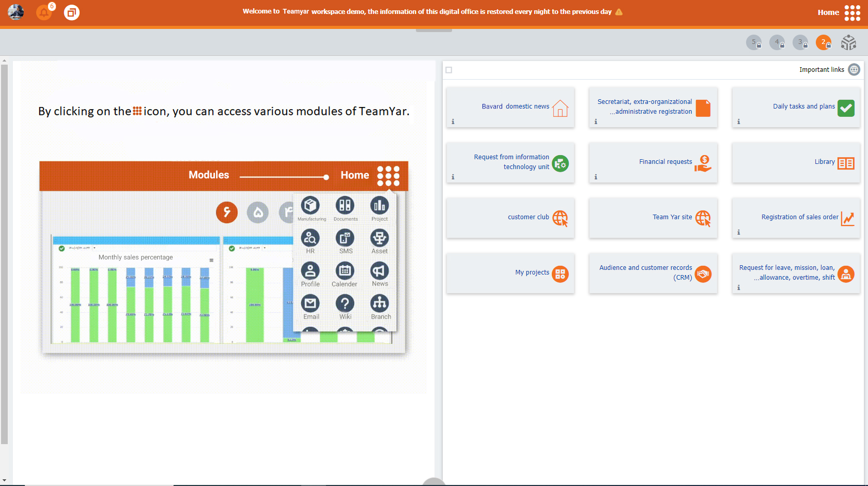Open the dashboard widgets cube icon
Image resolution: width=868 pixels, height=486 pixels.
pyautogui.click(x=848, y=42)
